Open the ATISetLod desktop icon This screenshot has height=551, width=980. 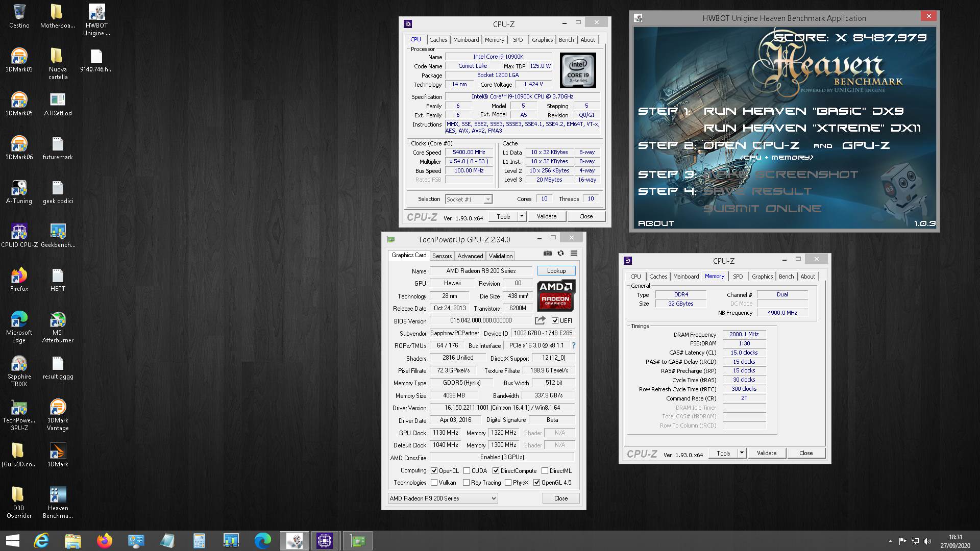(x=58, y=104)
